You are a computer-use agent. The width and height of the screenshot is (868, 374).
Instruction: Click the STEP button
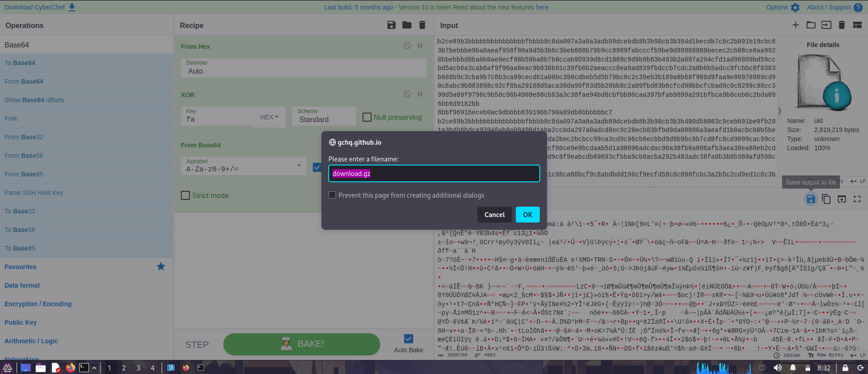click(x=197, y=345)
